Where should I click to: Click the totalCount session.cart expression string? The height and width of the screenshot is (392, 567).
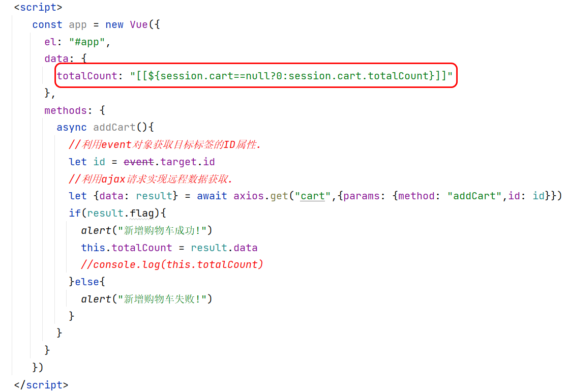291,76
